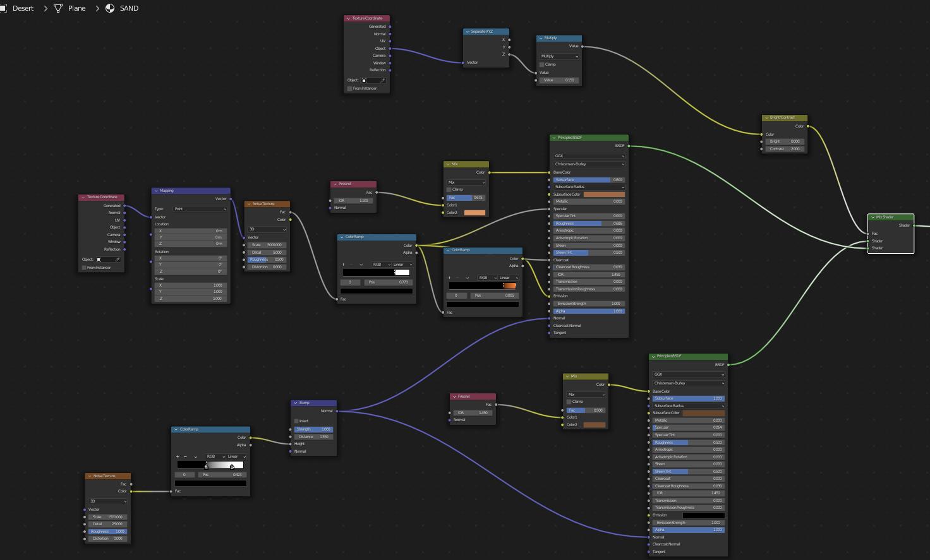Enable From Instancer in top Texture Coordinate
930x560 pixels.
coord(349,88)
